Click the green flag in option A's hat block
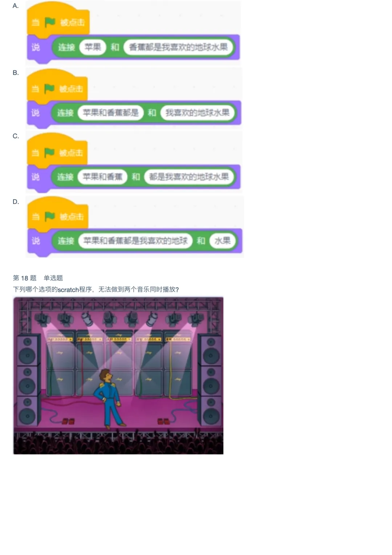 [50, 23]
